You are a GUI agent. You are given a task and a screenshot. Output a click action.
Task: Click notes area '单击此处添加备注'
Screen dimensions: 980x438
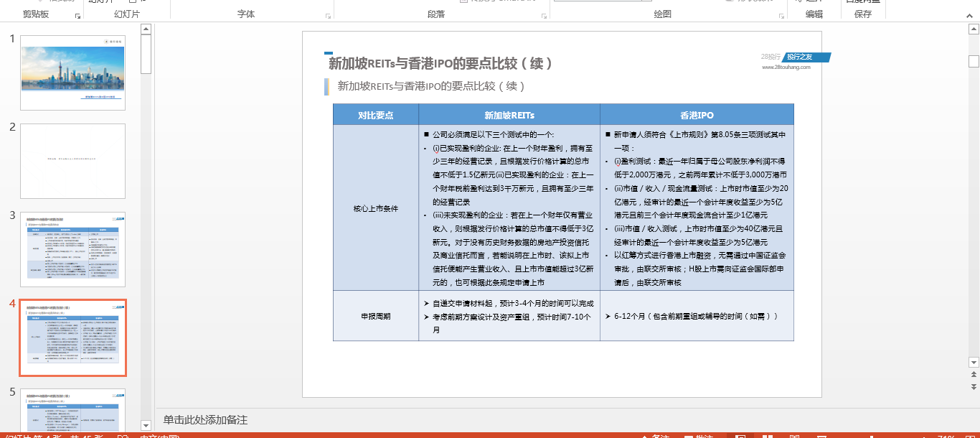click(205, 420)
